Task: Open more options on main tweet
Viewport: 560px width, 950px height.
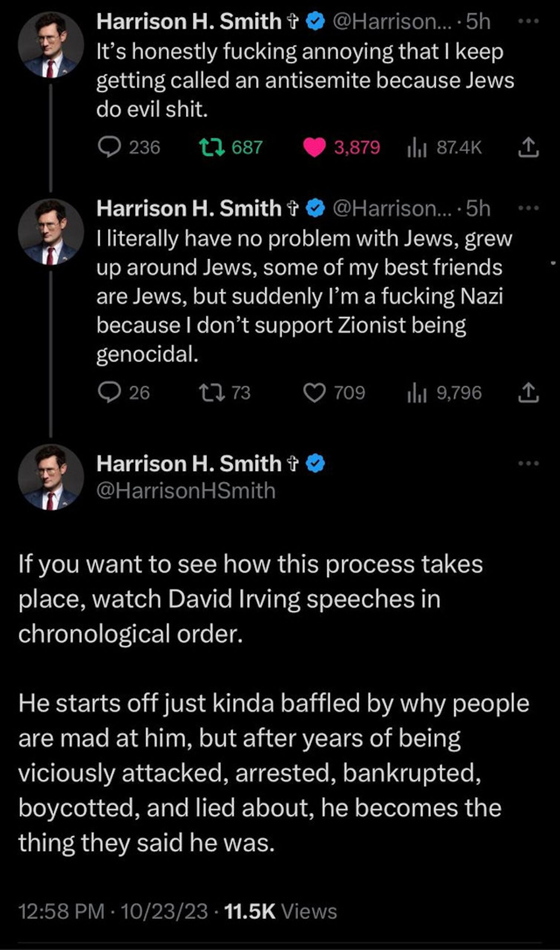Action: click(x=528, y=463)
